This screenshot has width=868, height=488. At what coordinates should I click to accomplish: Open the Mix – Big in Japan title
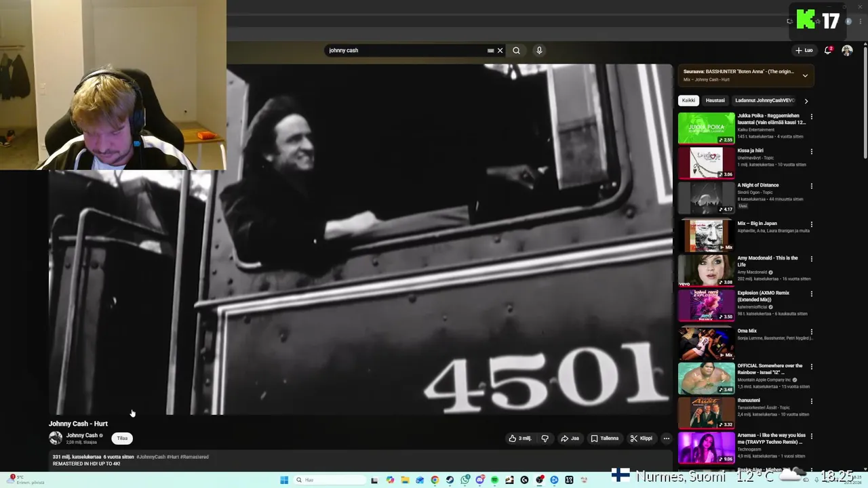757,224
